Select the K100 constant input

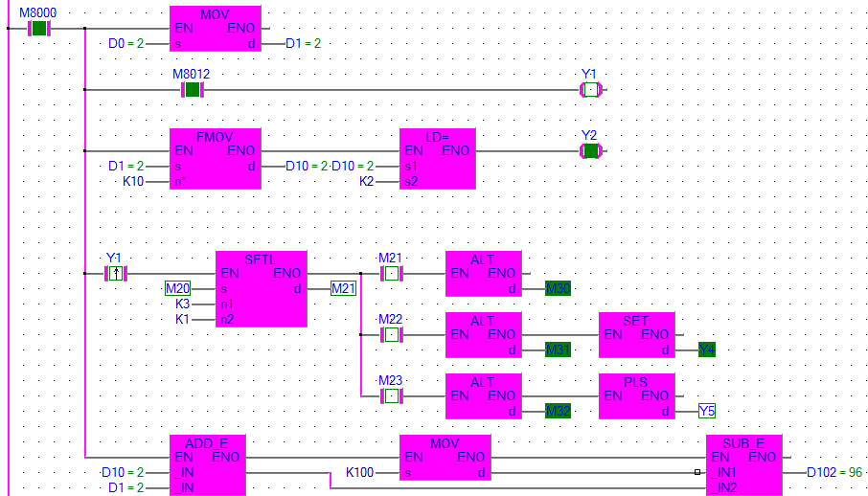point(362,472)
